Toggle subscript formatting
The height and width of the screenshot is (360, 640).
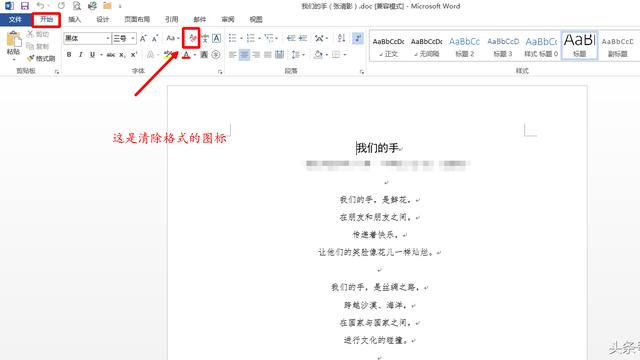click(122, 55)
